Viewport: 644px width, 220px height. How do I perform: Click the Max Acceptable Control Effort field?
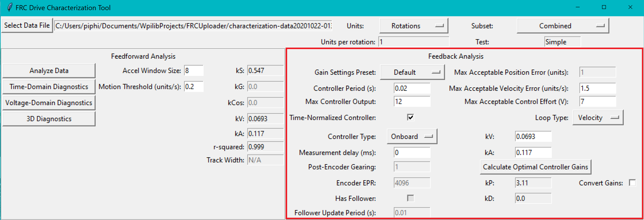pos(597,101)
